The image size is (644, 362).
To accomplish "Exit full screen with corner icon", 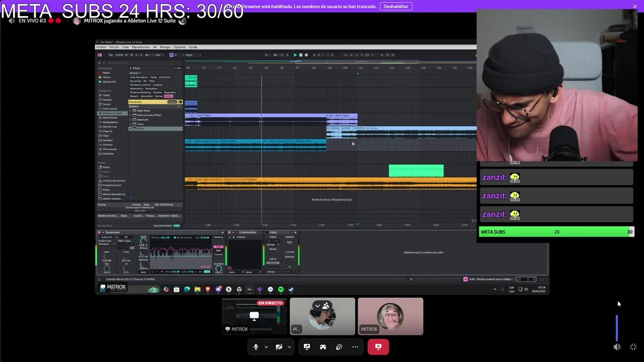I will pyautogui.click(x=633, y=347).
